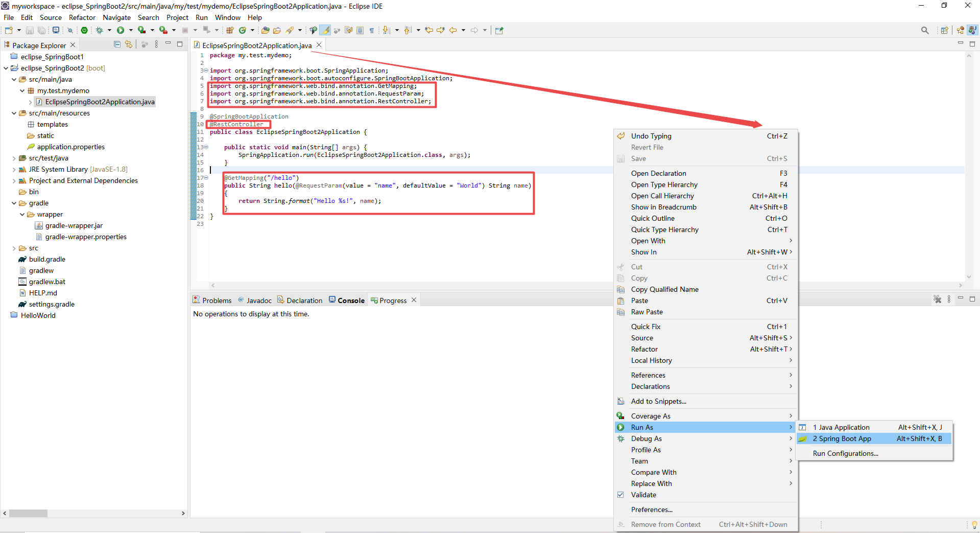Switch to the Java EE perspective icon
Image resolution: width=980 pixels, height=533 pixels.
pos(961,30)
